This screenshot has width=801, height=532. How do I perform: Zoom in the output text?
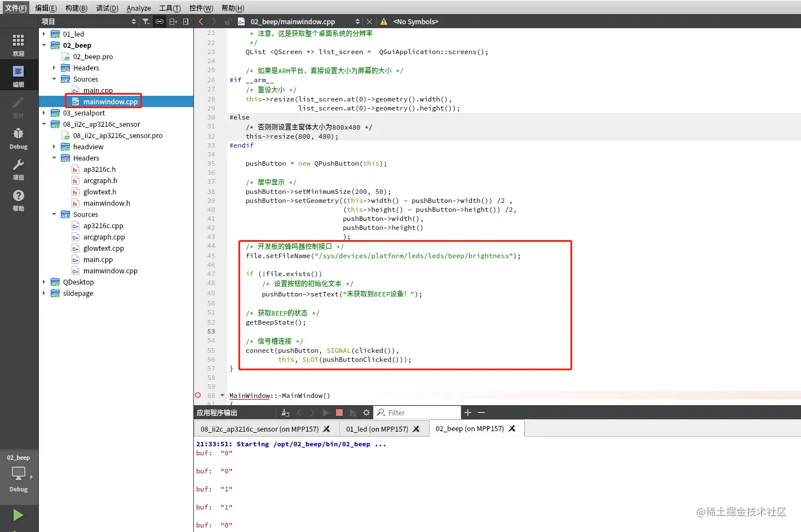pos(467,413)
